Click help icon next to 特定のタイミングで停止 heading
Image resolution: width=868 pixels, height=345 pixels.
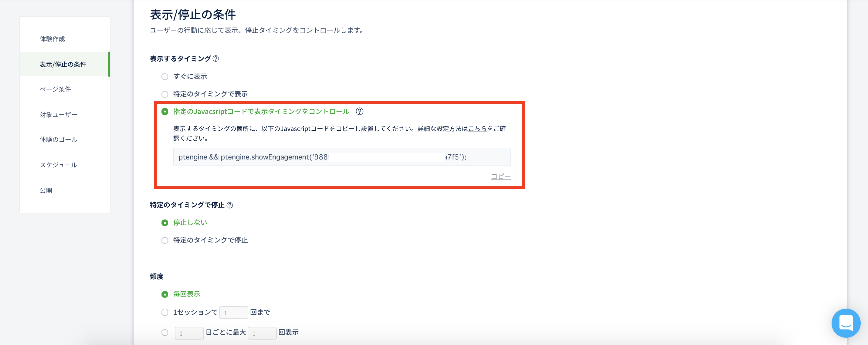pyautogui.click(x=229, y=205)
